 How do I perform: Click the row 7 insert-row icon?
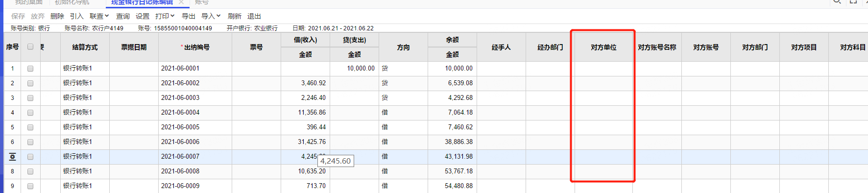12,157
